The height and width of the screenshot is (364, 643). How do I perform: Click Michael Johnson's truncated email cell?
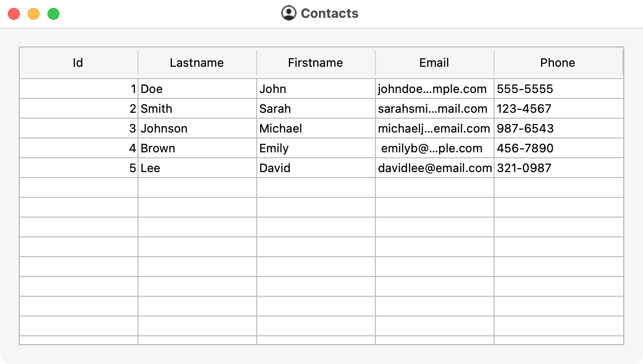tap(434, 129)
